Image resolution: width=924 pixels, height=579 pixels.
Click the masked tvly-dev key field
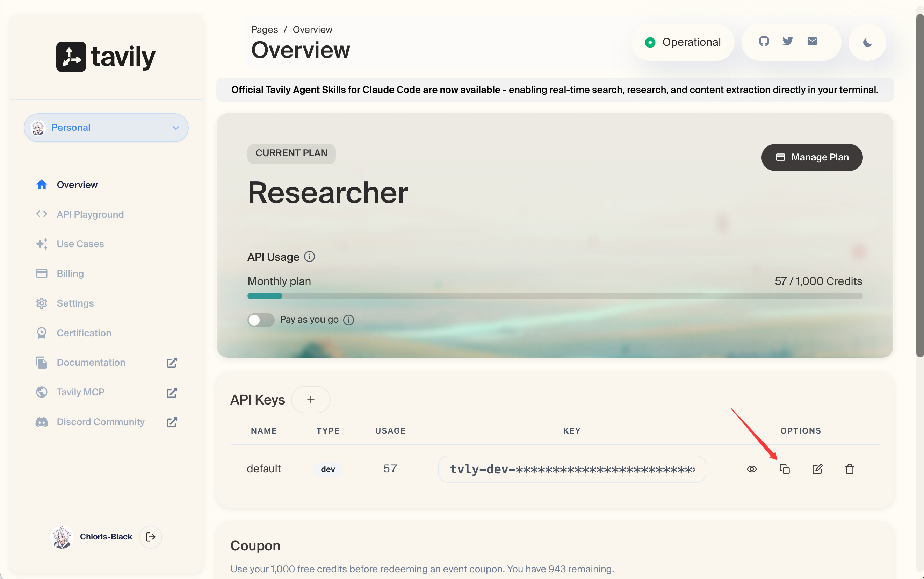572,469
